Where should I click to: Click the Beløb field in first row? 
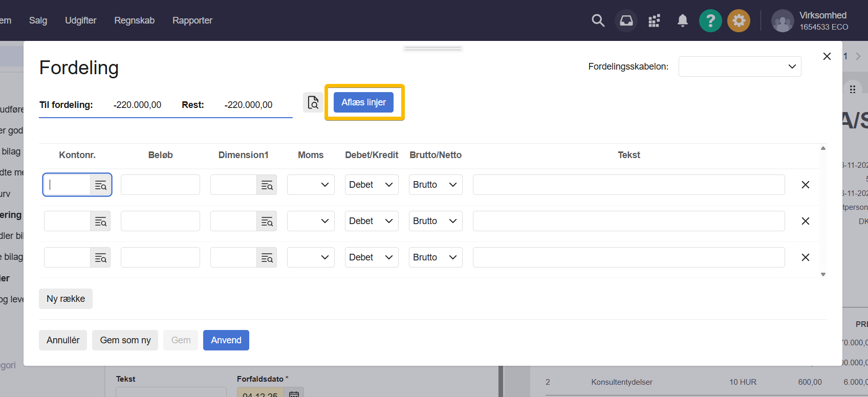(x=160, y=185)
